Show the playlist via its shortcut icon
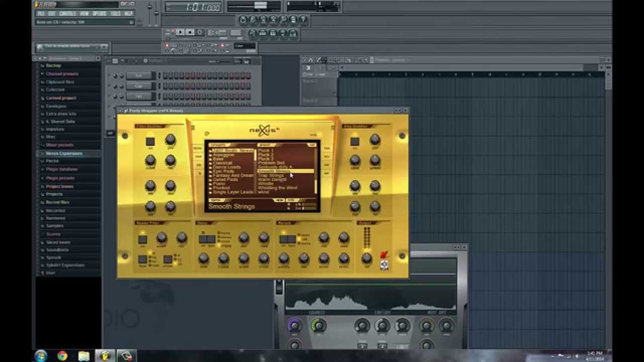644x362 pixels. pos(253,34)
